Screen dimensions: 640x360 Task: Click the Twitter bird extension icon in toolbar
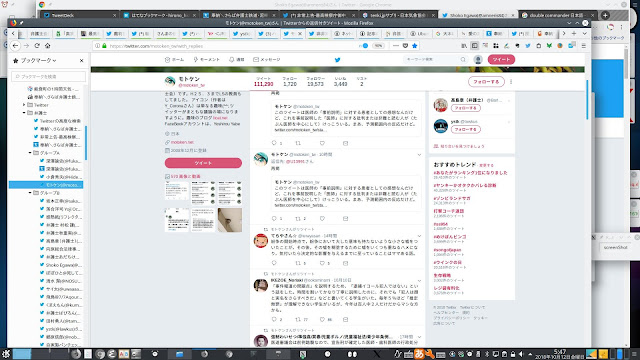(x=528, y=46)
